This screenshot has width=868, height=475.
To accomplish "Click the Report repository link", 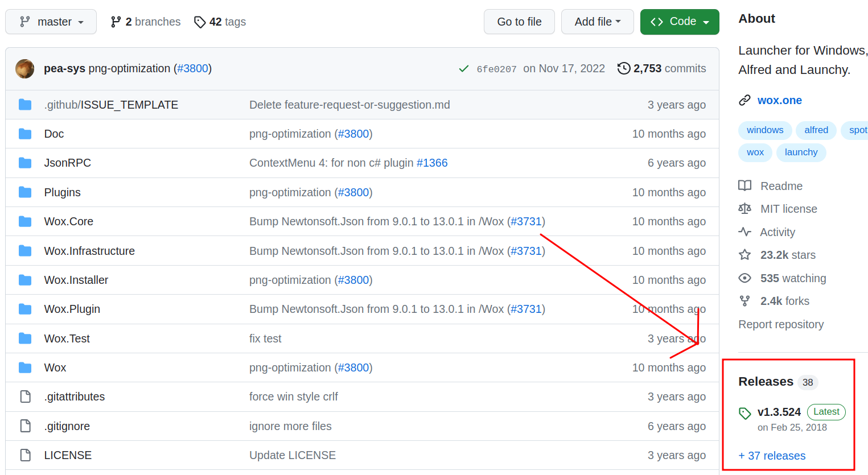I will (x=781, y=324).
